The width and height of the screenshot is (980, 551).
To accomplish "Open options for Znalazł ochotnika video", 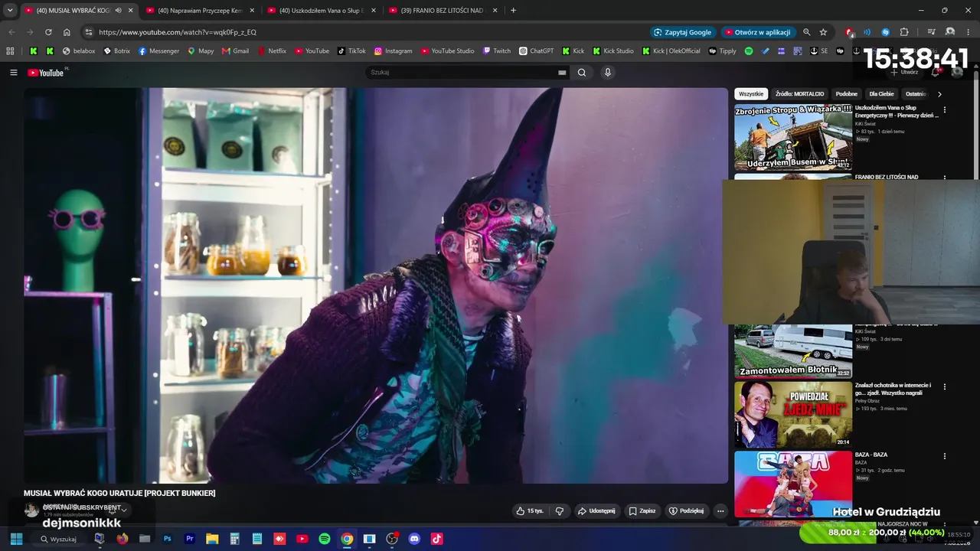I will click(945, 387).
